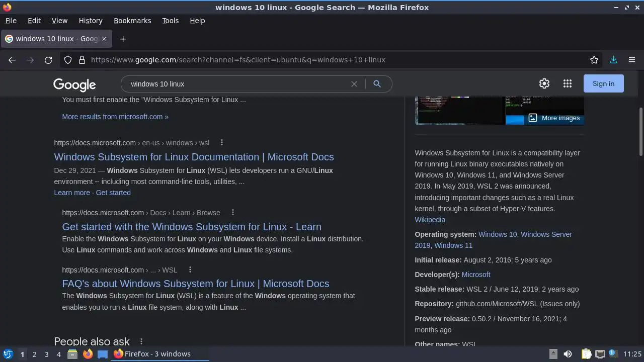Image resolution: width=644 pixels, height=362 pixels.
Task: Close the 'windows 10 linux' tab
Action: click(105, 39)
